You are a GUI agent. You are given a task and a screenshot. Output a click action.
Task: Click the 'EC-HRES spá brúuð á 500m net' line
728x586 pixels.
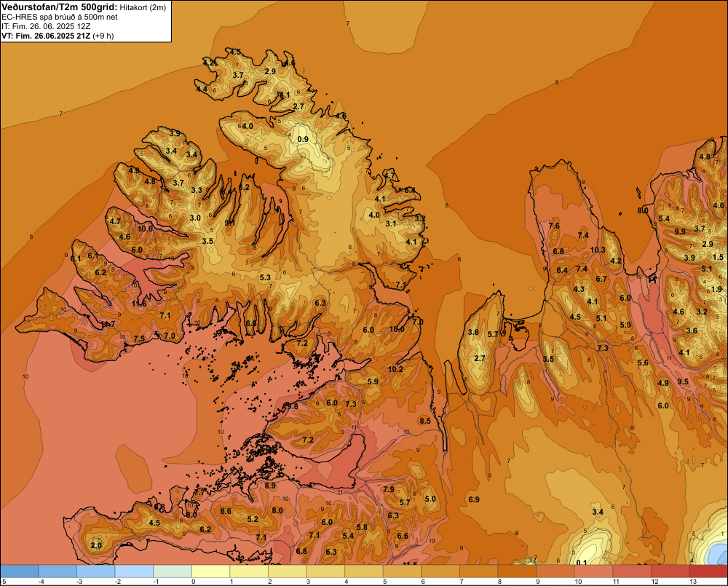point(60,17)
